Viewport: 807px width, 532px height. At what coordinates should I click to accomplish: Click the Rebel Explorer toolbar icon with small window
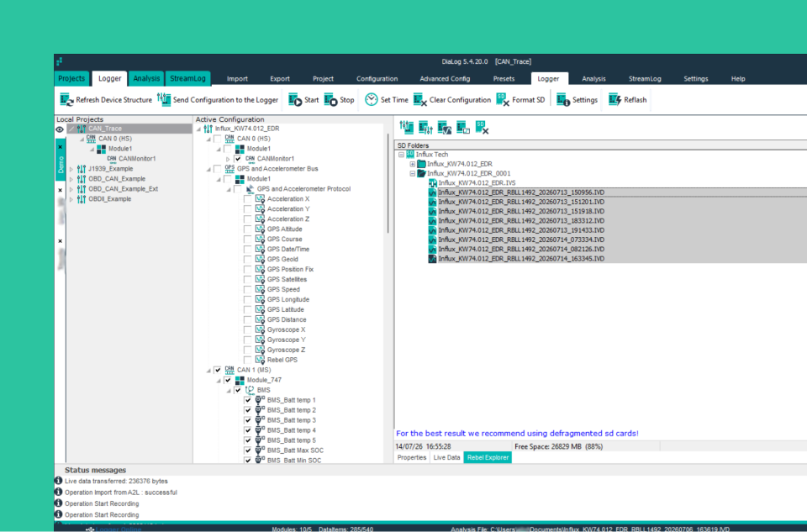click(x=463, y=127)
